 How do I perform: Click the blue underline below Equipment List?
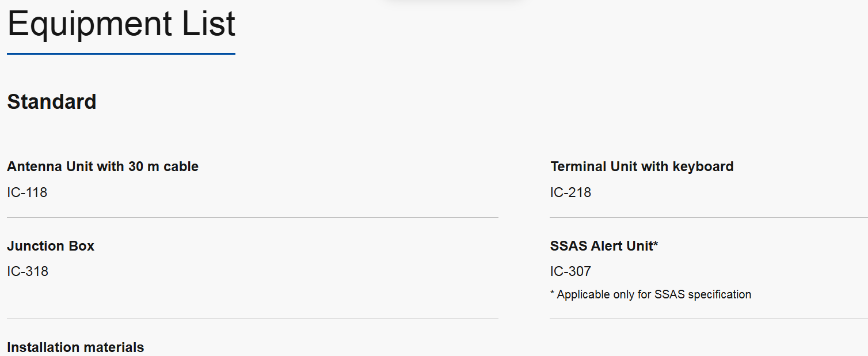tap(121, 54)
